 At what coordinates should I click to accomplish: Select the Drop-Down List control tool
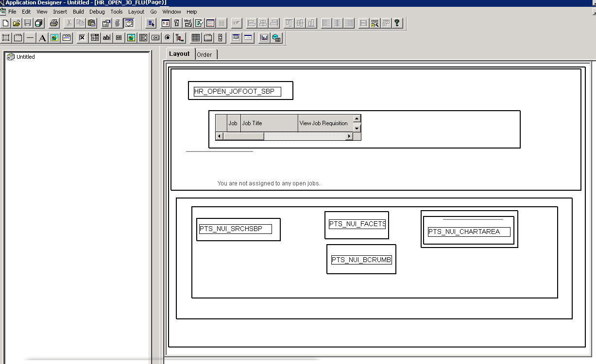[x=95, y=38]
